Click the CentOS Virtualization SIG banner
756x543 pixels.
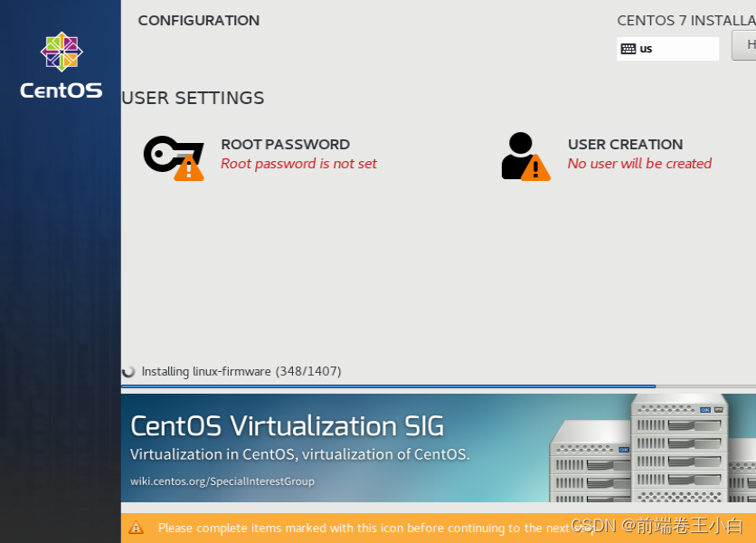[x=288, y=425]
